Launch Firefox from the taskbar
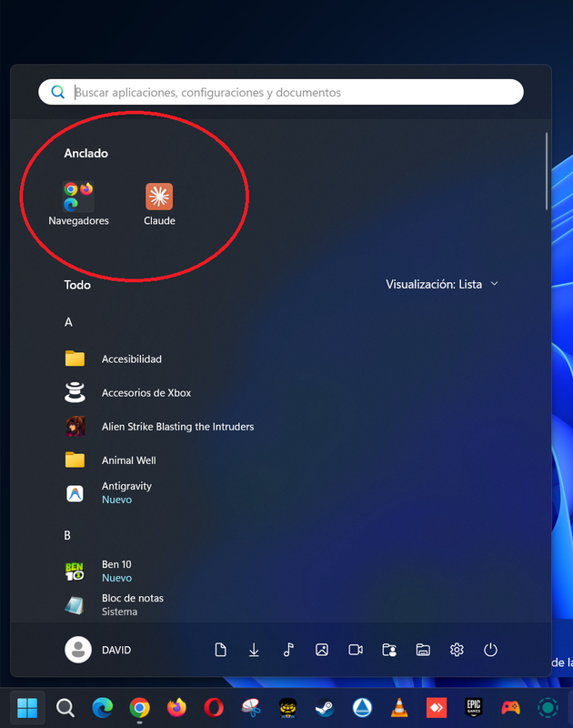 pyautogui.click(x=176, y=708)
